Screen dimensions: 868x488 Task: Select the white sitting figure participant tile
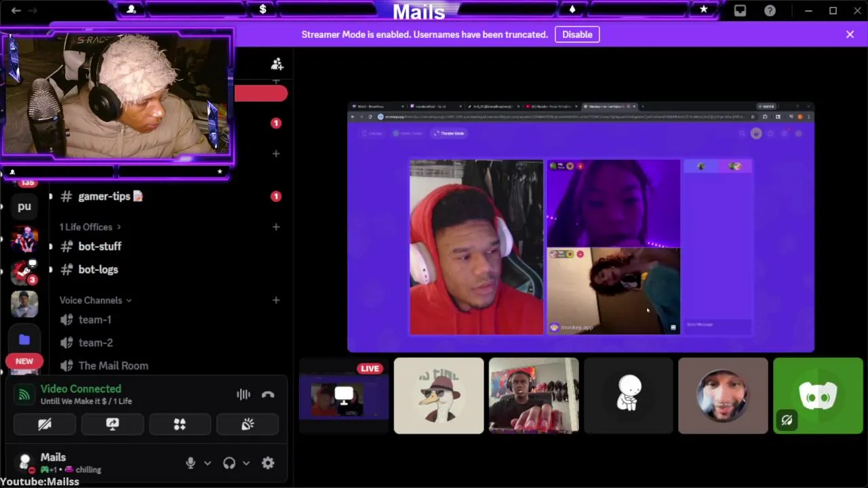(x=629, y=396)
